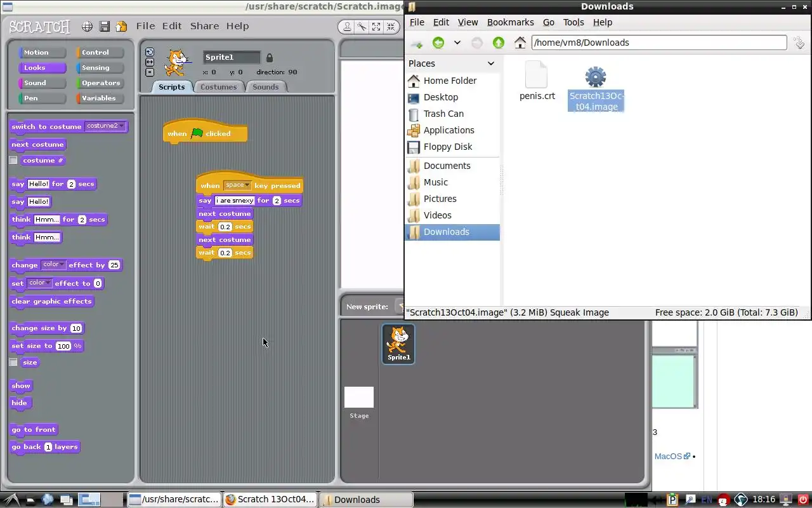812x508 pixels.
Task: Open Scratch Edit menu
Action: [172, 26]
